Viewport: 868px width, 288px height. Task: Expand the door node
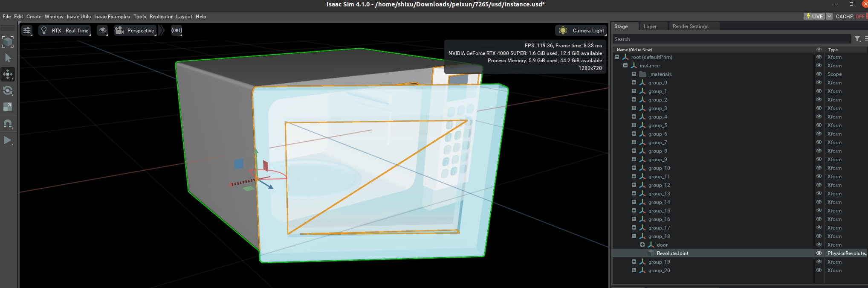click(642, 244)
